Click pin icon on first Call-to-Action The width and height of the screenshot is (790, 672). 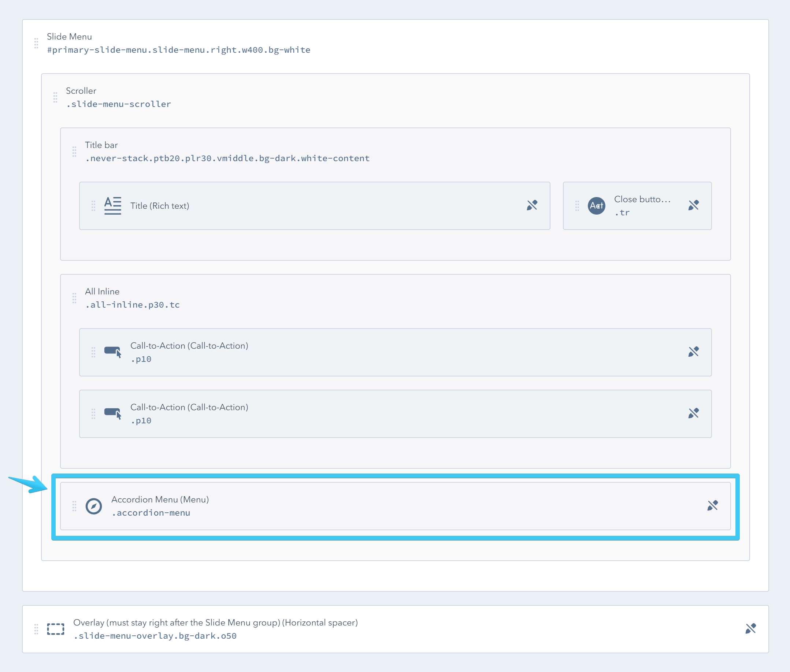pos(694,352)
